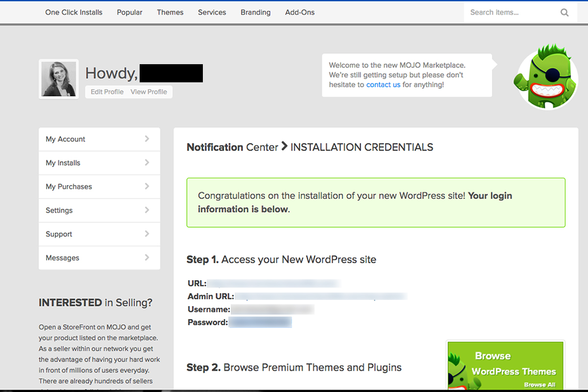Viewport: 588px width, 392px height.
Task: Open the Popular menu item
Action: 130,12
